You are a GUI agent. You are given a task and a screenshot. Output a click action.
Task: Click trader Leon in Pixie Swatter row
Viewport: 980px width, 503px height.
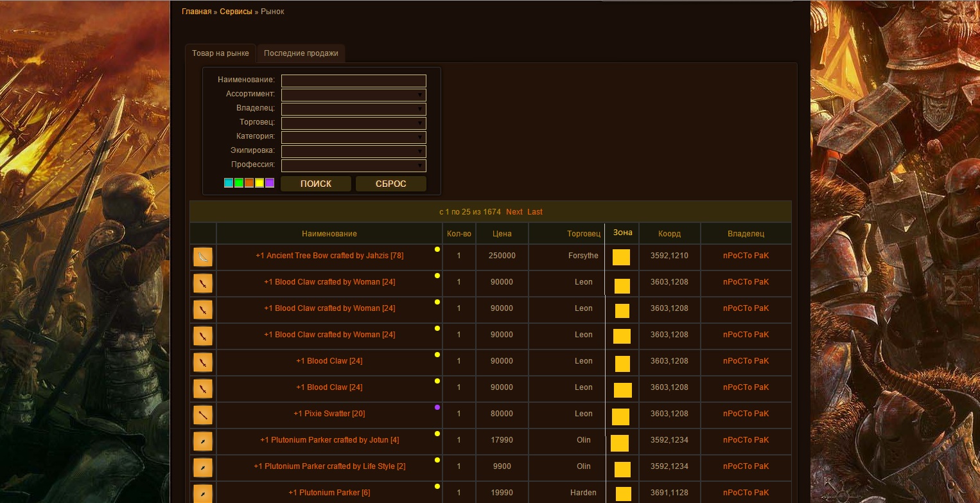pos(584,414)
